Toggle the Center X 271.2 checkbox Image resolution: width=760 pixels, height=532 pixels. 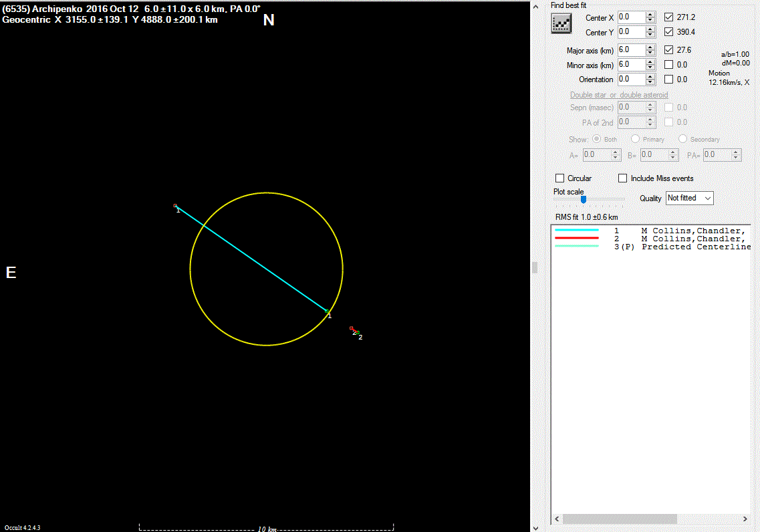pyautogui.click(x=669, y=17)
